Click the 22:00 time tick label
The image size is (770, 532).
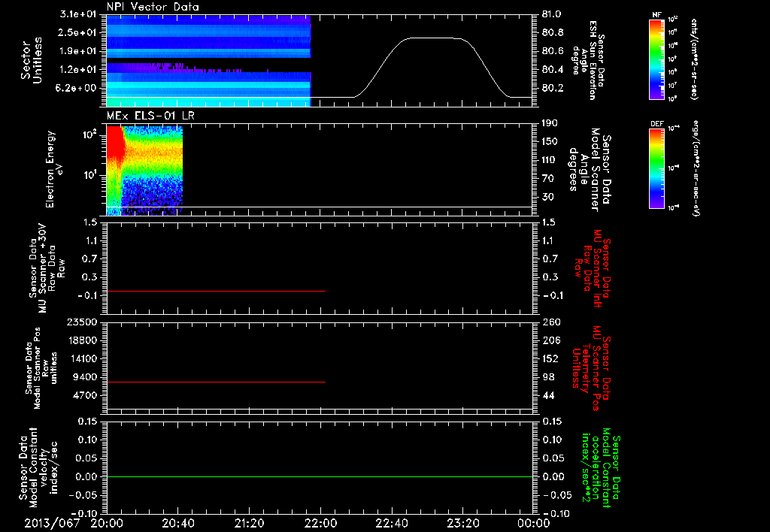(320, 524)
